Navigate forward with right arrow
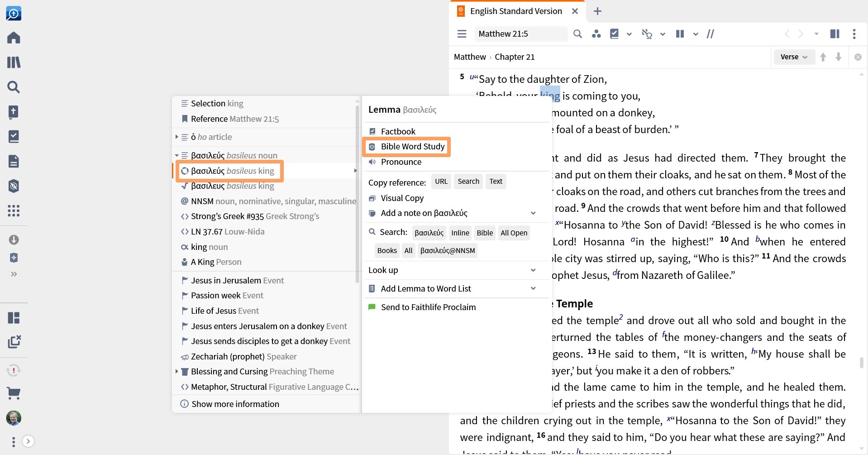 (801, 34)
